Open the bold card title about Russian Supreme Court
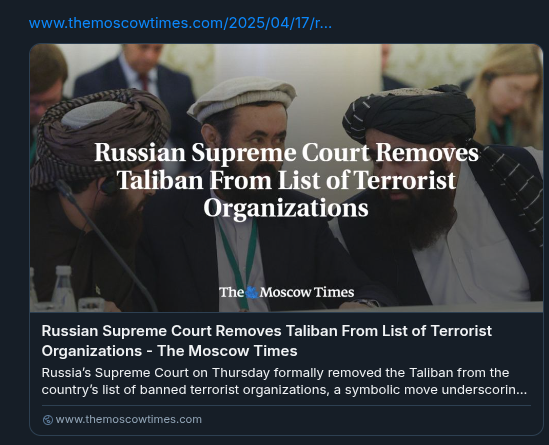The height and width of the screenshot is (445, 549). [266, 341]
